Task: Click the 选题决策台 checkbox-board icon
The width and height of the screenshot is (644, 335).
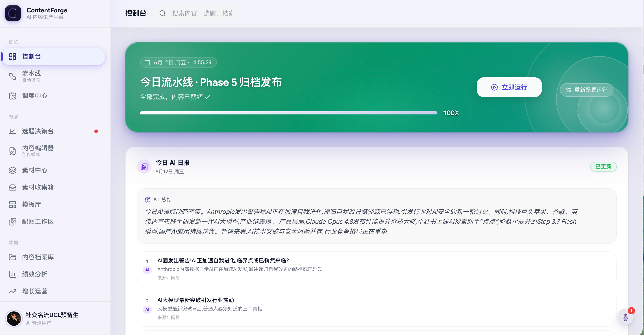Action: [13, 131]
